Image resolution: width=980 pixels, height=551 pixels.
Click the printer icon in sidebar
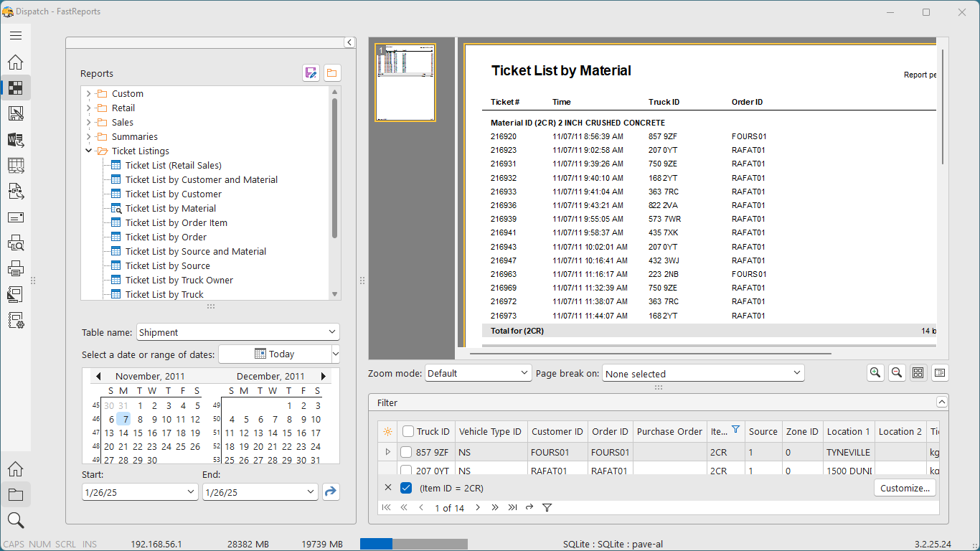16,269
